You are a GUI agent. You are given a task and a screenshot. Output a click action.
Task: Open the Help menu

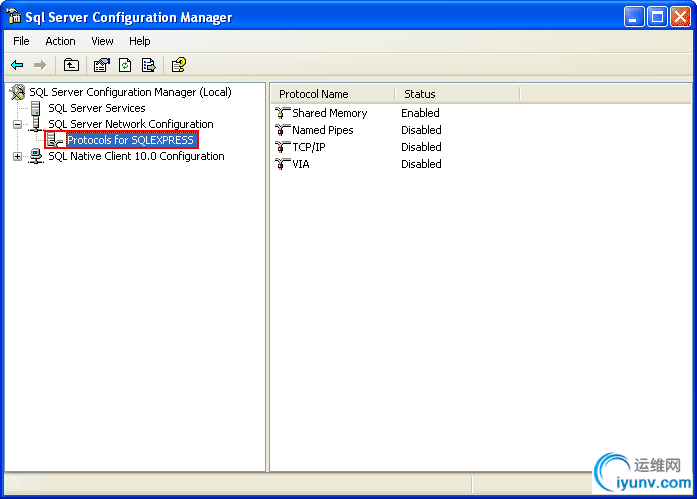[140, 41]
